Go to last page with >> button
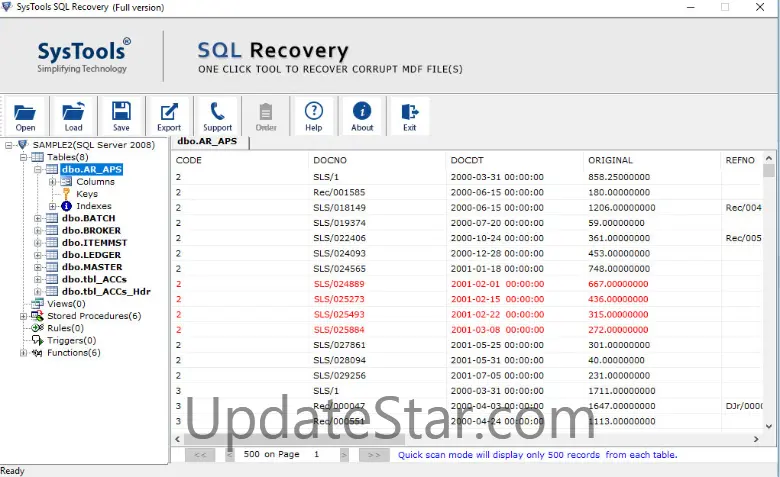 374,455
